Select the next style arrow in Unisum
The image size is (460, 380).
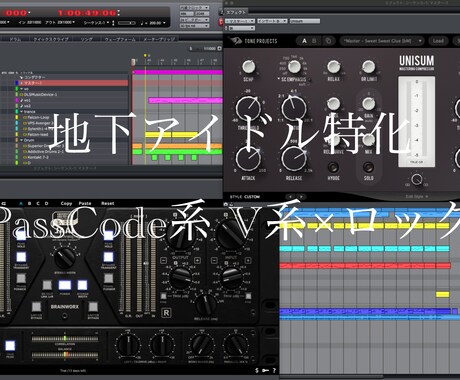click(301, 197)
